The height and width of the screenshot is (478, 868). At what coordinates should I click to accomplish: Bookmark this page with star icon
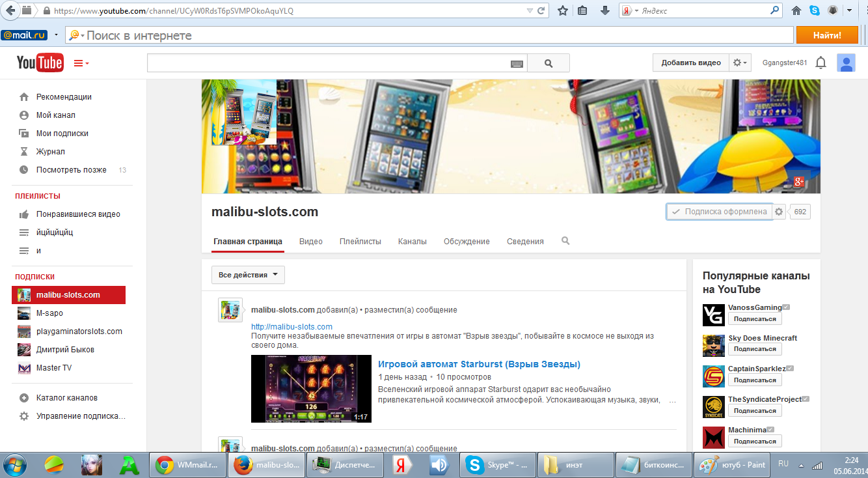563,10
